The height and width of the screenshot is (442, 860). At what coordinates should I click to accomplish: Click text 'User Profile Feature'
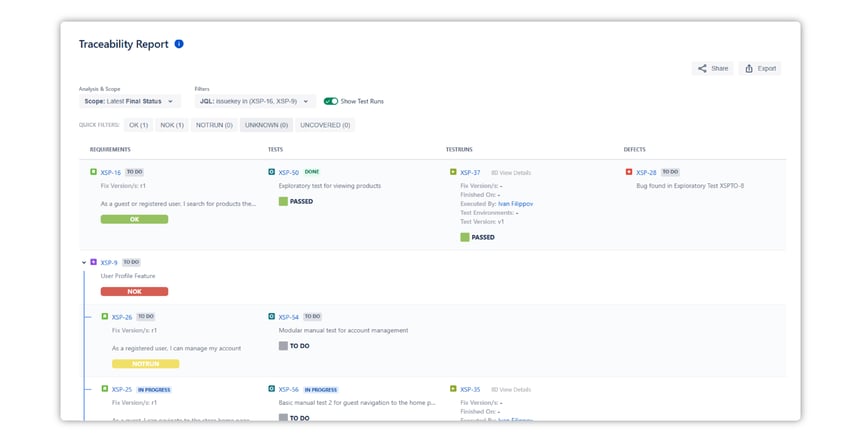(128, 276)
